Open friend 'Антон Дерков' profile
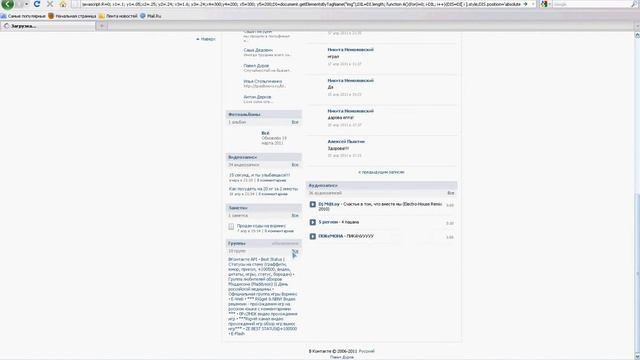The image size is (640, 360). (x=257, y=97)
